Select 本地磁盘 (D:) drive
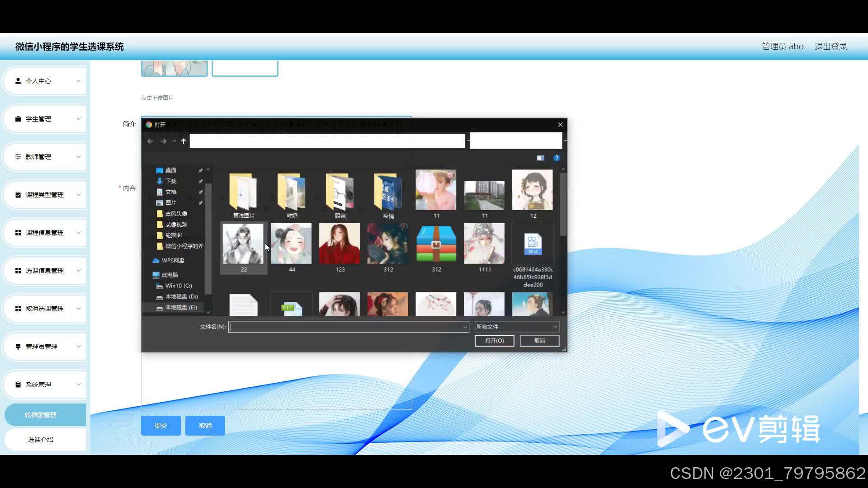 [181, 296]
